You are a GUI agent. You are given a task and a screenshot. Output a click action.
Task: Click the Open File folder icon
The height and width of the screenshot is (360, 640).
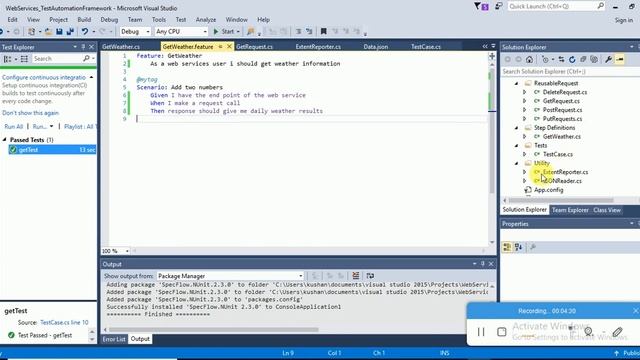pyautogui.click(x=48, y=31)
